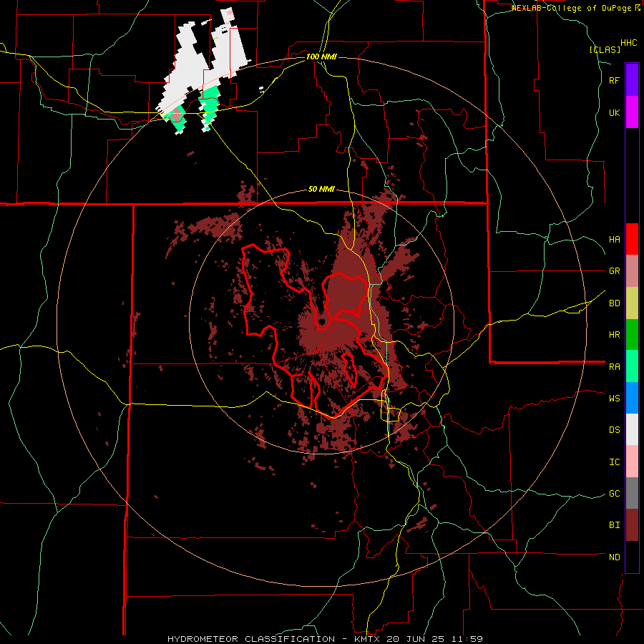Click the HR legend label
The image size is (644, 644).
(614, 335)
